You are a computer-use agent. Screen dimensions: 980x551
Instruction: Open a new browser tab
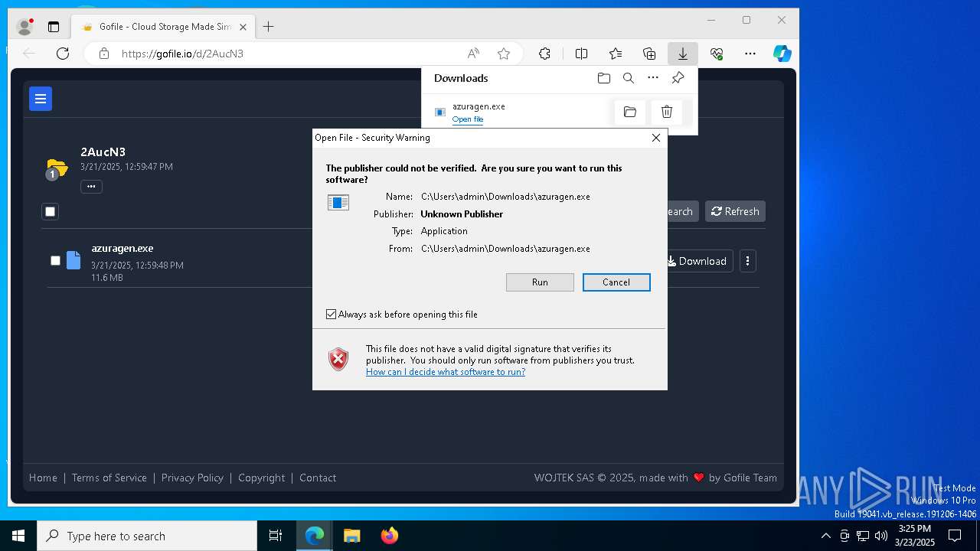[x=268, y=27]
